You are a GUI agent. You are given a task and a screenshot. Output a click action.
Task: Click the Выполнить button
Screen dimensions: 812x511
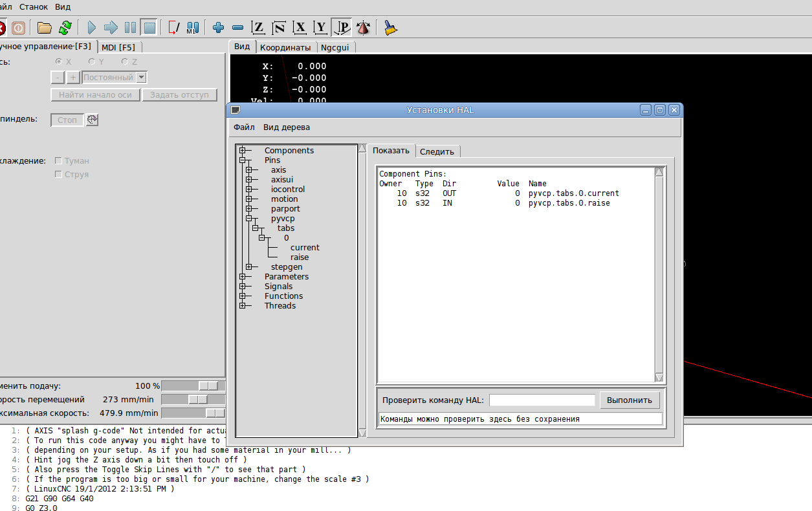630,400
